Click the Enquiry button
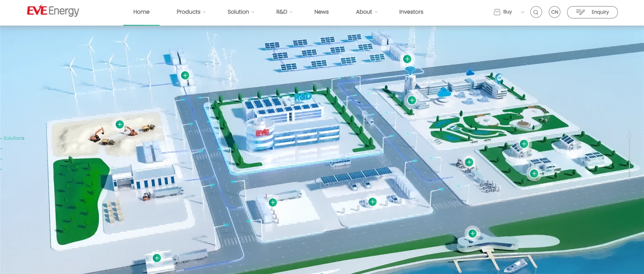The height and width of the screenshot is (274, 644). (592, 12)
